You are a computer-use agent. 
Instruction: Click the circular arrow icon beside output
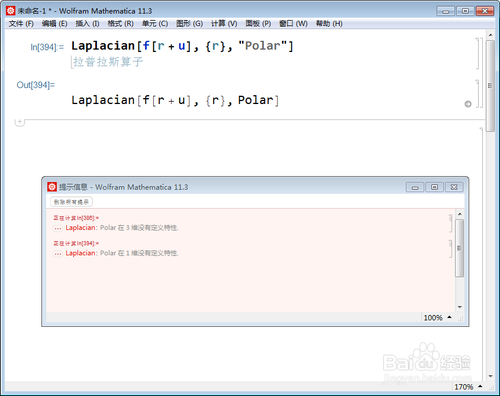point(468,104)
